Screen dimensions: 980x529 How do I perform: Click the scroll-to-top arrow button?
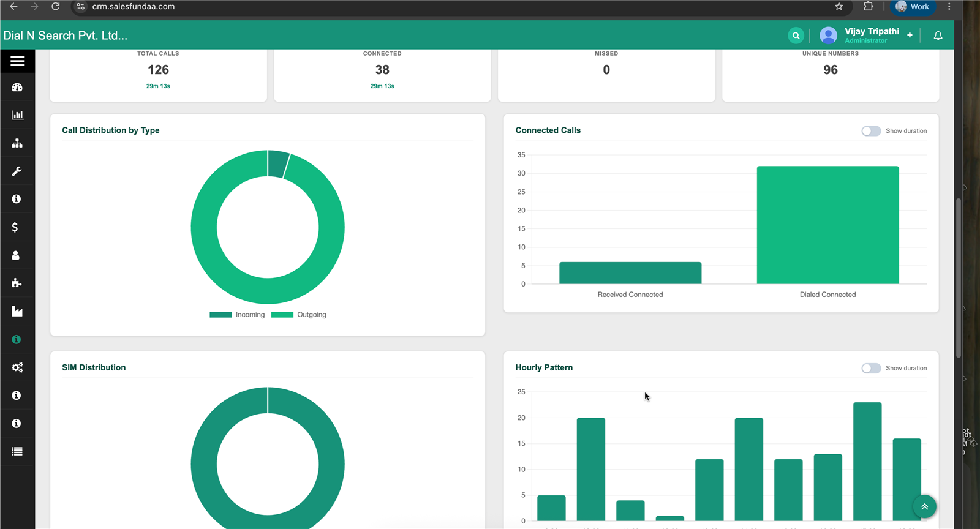(x=924, y=506)
